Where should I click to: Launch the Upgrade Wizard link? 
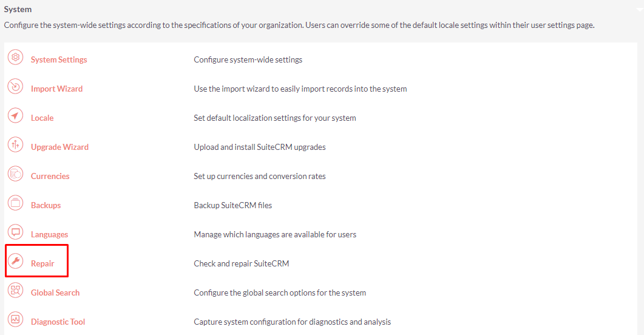(x=59, y=147)
